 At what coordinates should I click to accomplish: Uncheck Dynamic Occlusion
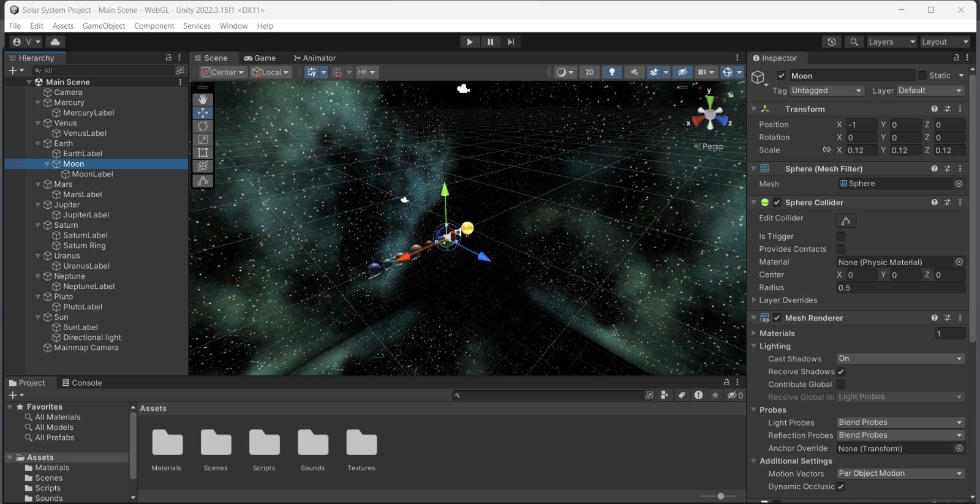pyautogui.click(x=841, y=487)
